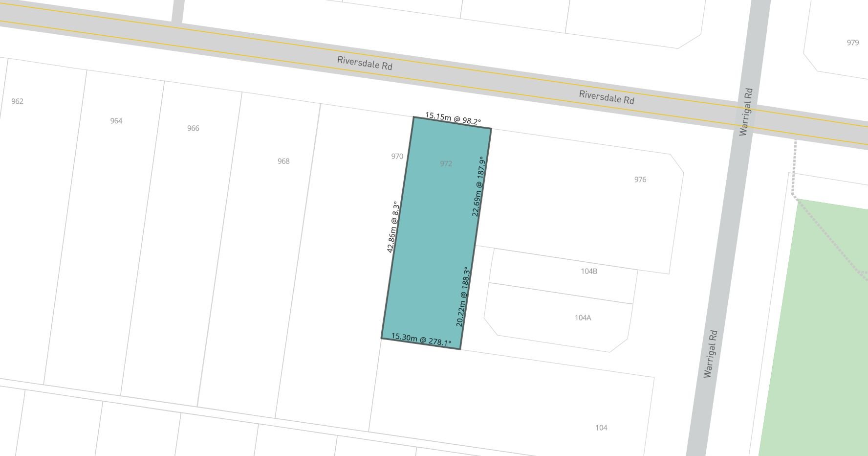Select the highlighted parcel labeled 972
Screen dimensions: 868x456
436,233
